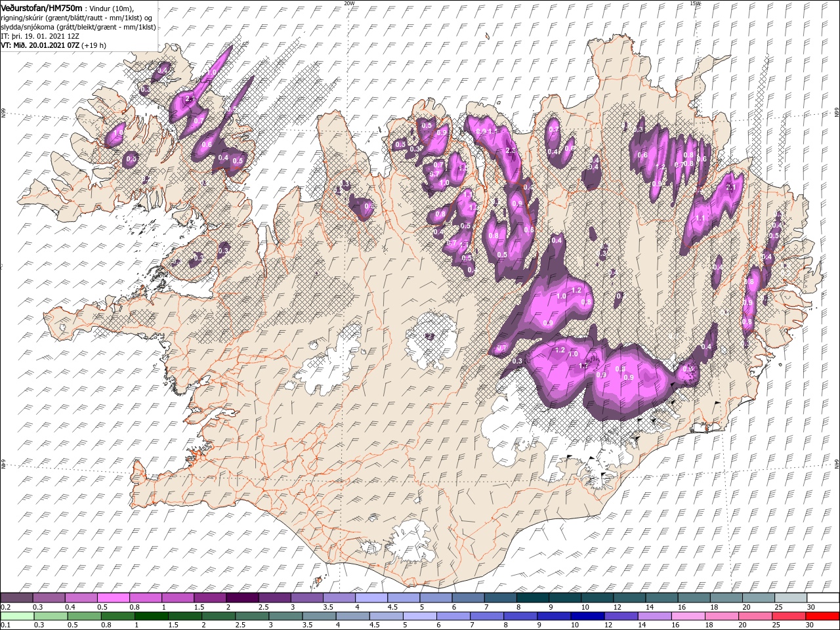
Task: Click the 'slydda/snjókoma (grátt/bleikt/grænt - mm/1klst)' line
Action: [x=78, y=26]
